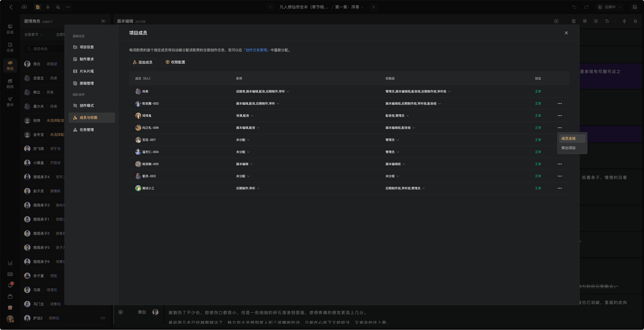This screenshot has width=644, height=330.
Task: Expand 权限组 dropdown for 向之礼–006
Action: 413,128
